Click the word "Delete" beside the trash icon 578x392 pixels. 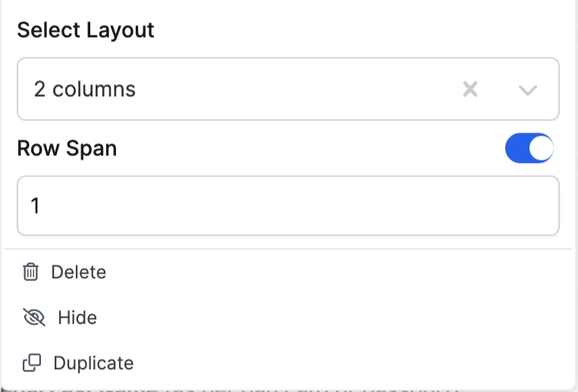79,272
